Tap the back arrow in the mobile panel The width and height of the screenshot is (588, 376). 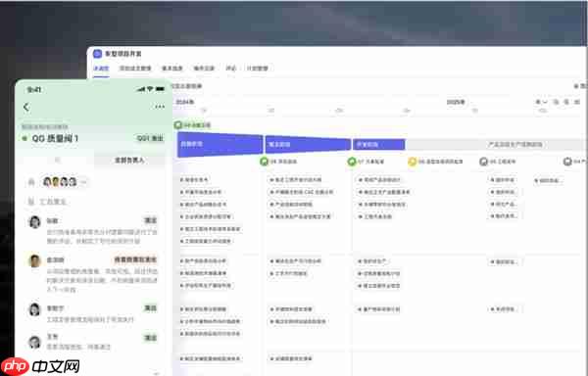pos(26,107)
